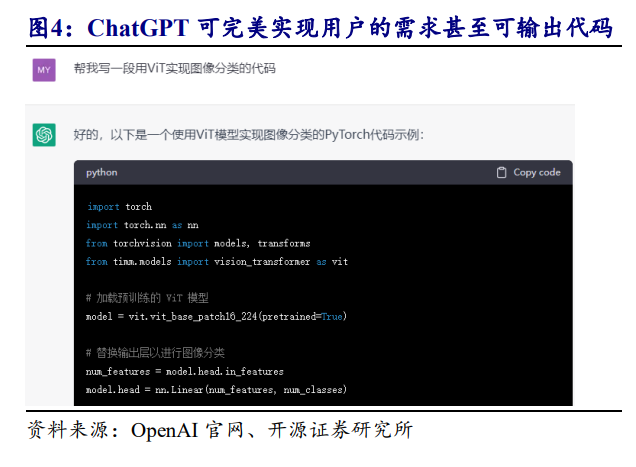Click the green ChatGPT logo avatar
Image resolution: width=636 pixels, height=467 pixels.
(x=44, y=135)
